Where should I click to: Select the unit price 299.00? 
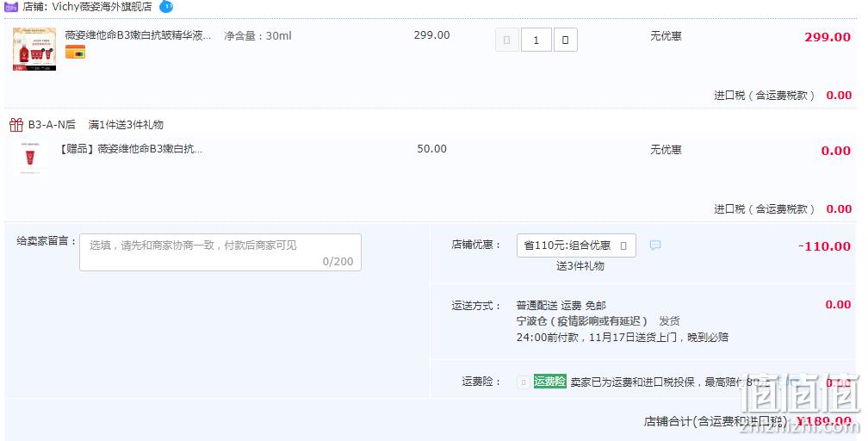coord(431,35)
